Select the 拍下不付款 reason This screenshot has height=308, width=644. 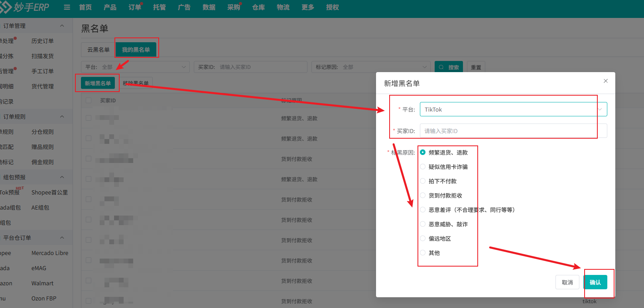click(x=438, y=181)
